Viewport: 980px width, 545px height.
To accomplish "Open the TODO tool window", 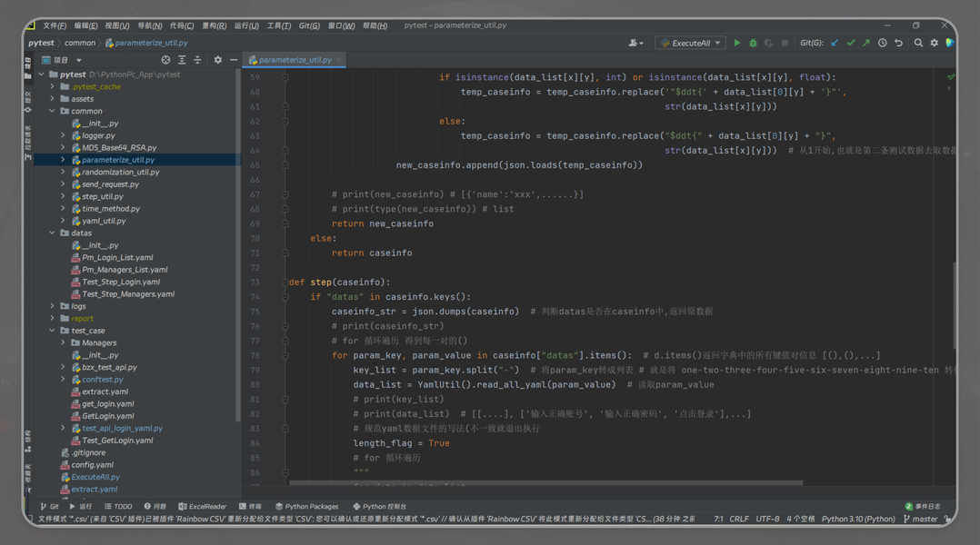I will click(x=118, y=506).
